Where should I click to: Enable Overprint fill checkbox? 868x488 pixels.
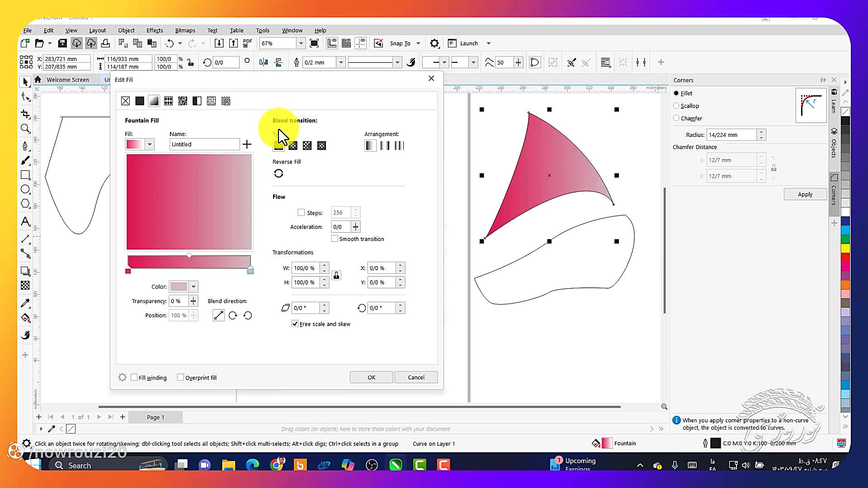point(180,377)
